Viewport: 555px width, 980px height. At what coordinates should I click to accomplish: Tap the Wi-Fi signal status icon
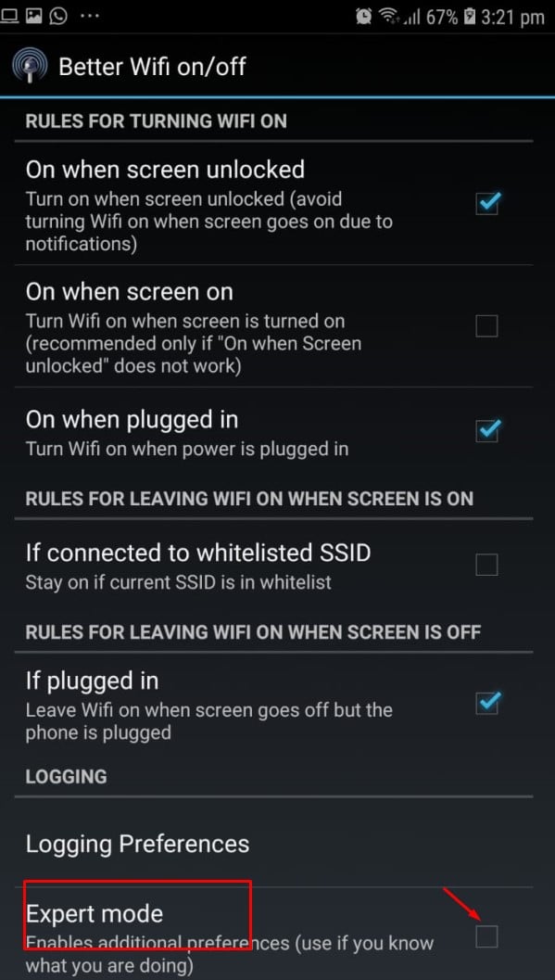click(x=388, y=17)
